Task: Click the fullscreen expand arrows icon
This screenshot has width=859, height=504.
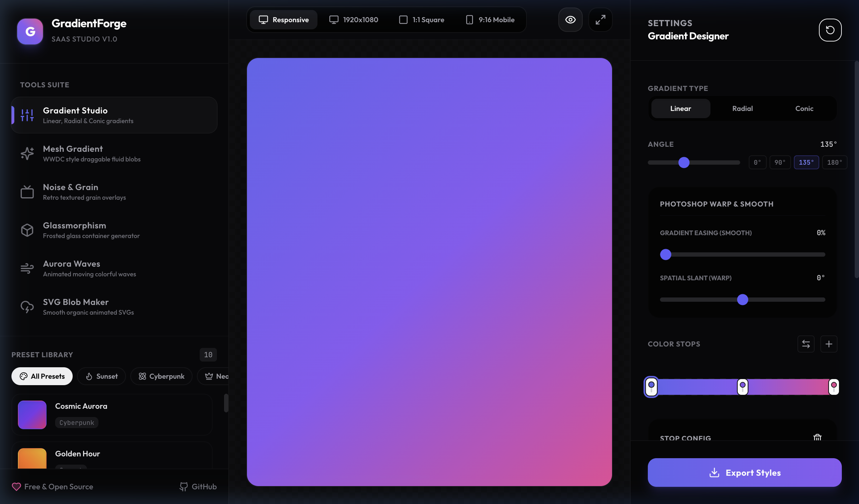Action: [600, 20]
